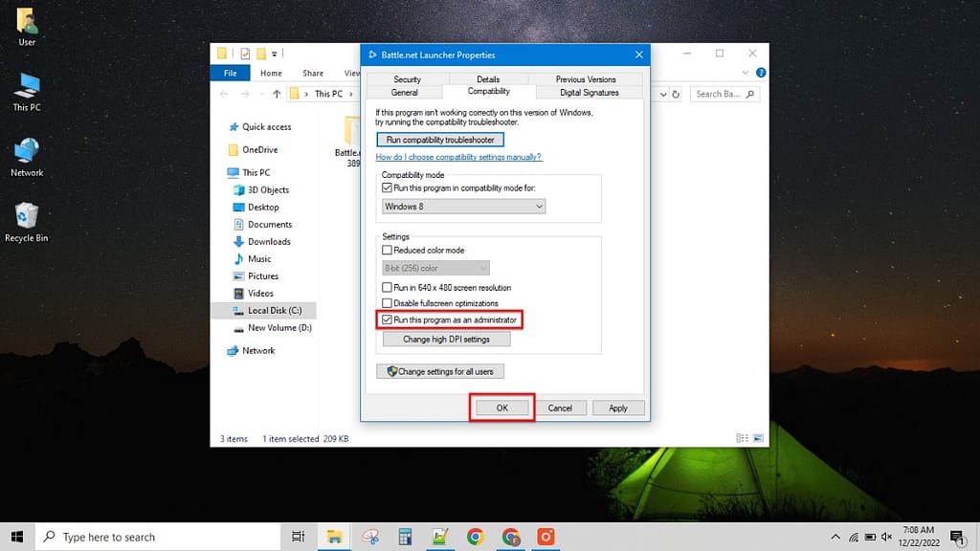Click Run compatibility troubleshooter button
Viewport: 980px width, 551px height.
440,140
